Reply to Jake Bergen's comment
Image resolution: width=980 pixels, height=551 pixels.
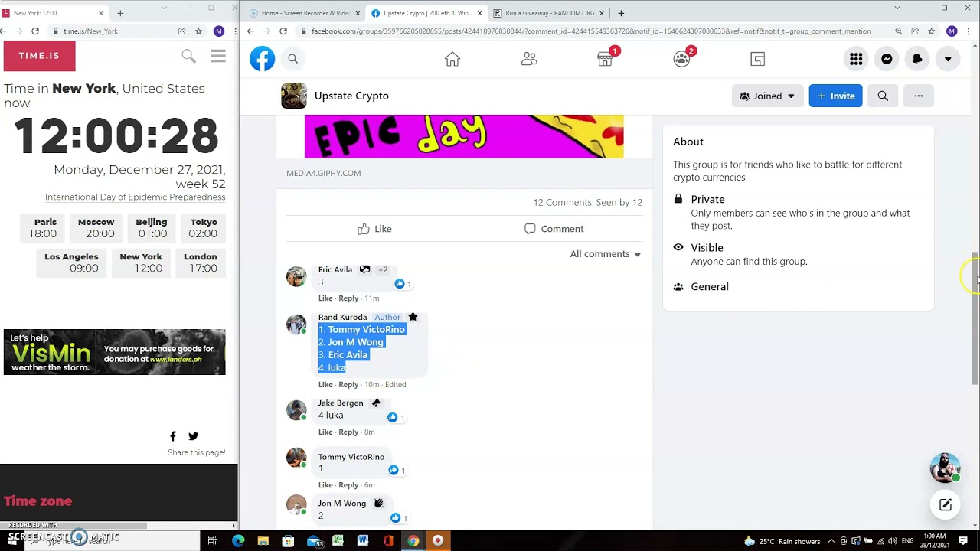tap(348, 432)
